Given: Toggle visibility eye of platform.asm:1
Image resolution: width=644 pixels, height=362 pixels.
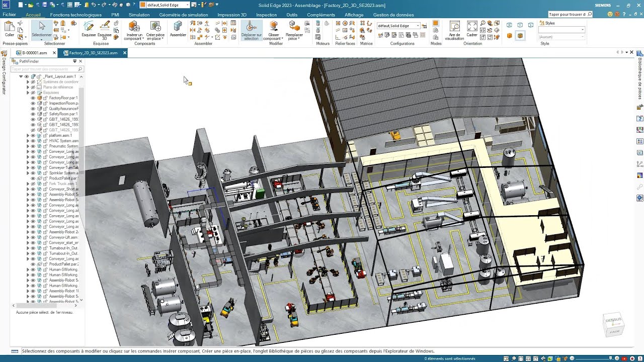Looking at the screenshot, I should click(x=33, y=136).
